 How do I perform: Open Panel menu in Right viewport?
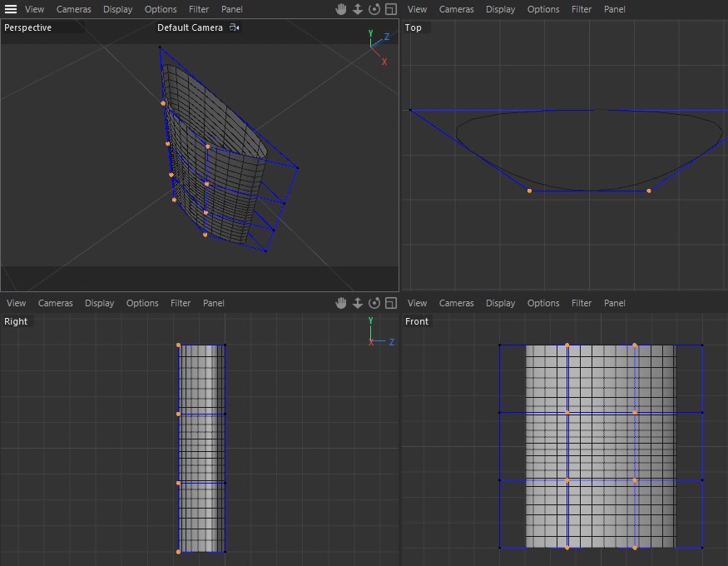tap(214, 303)
